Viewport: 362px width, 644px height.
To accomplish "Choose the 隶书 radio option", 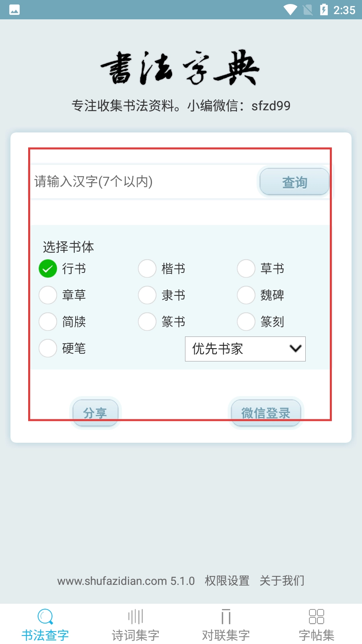I will click(x=147, y=295).
